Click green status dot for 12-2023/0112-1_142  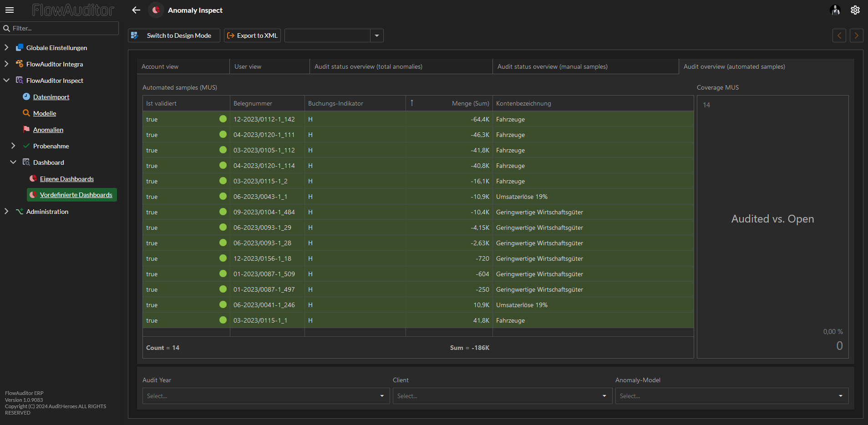click(x=223, y=119)
